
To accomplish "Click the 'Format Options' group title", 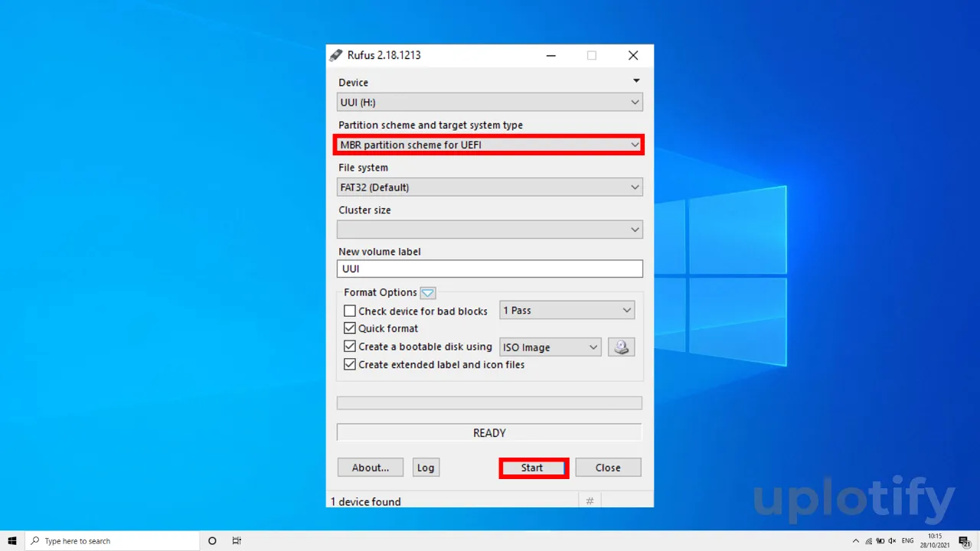I will click(381, 292).
